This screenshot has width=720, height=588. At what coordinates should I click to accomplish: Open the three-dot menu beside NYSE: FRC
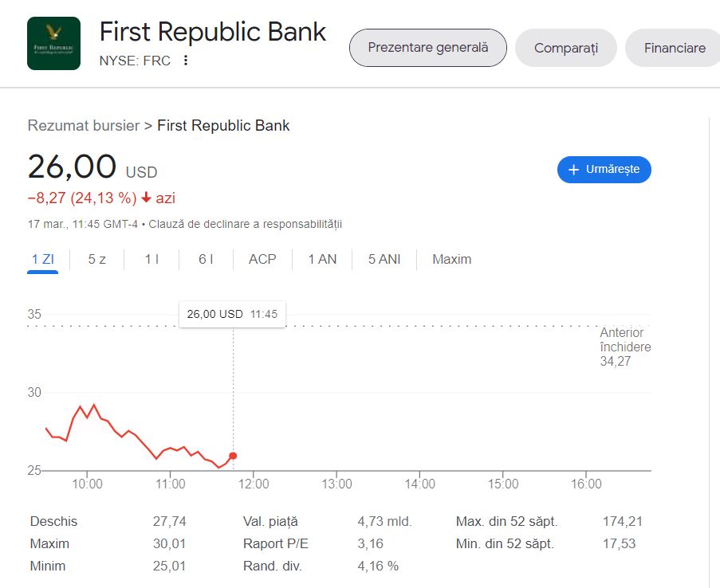(186, 61)
